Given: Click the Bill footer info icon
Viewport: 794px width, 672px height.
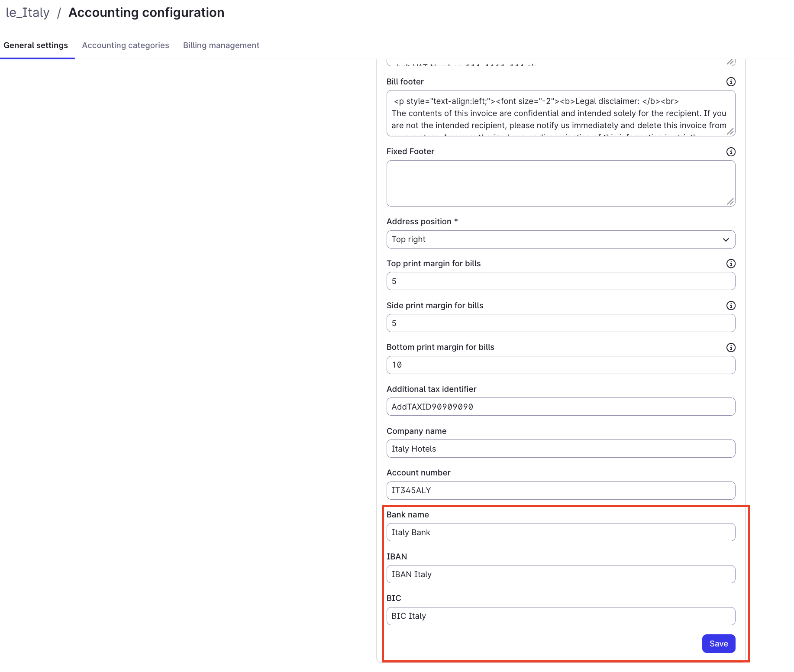Looking at the screenshot, I should coord(731,82).
